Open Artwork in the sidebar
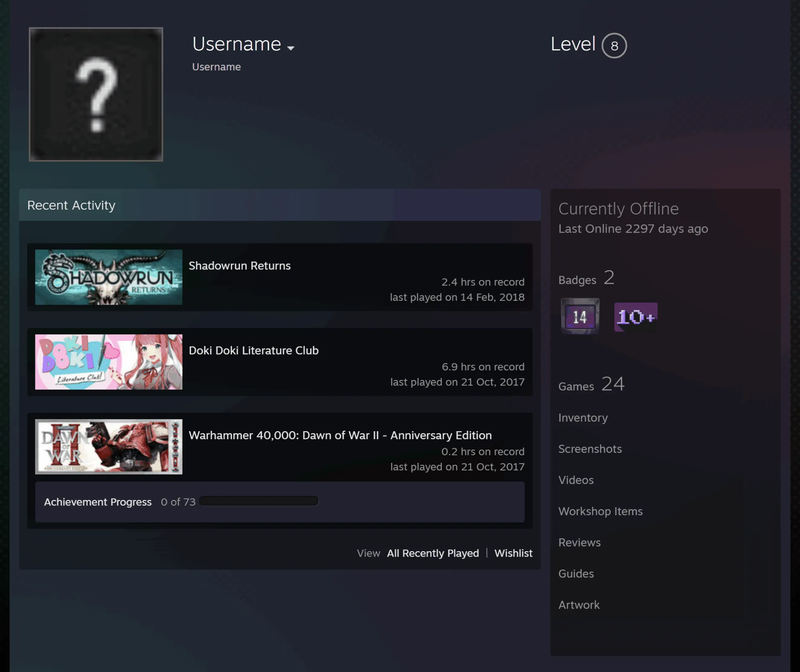Viewport: 800px width, 672px height. coord(579,605)
